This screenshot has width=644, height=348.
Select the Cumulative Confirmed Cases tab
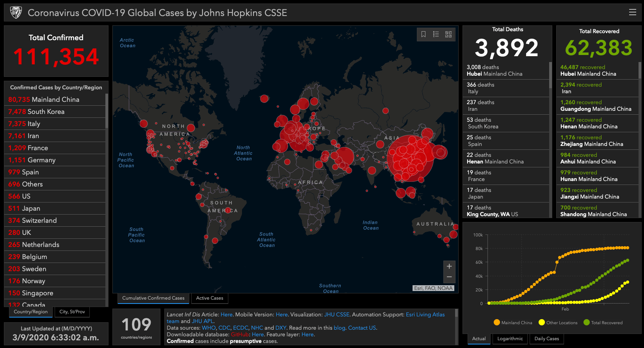coord(153,298)
